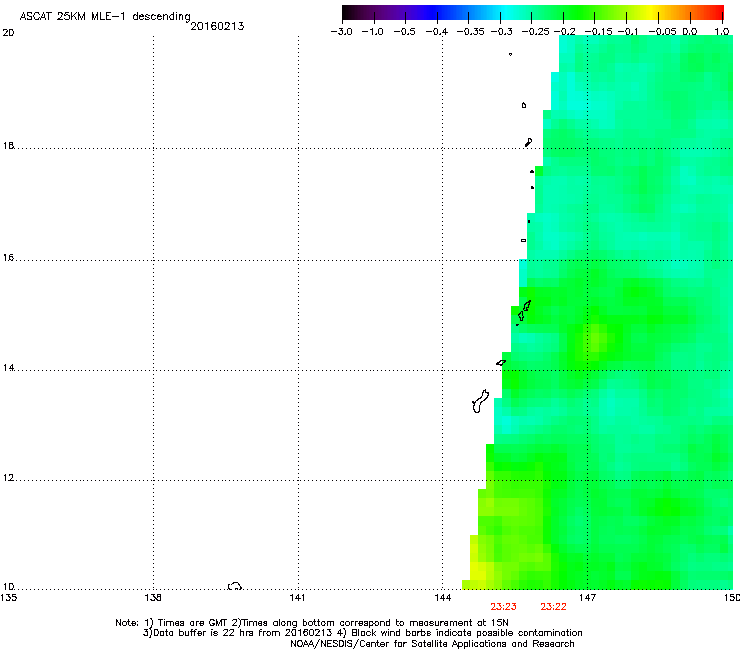The height and width of the screenshot is (650, 740).
Task: Click the latitude label 12
Action: (x=8, y=478)
